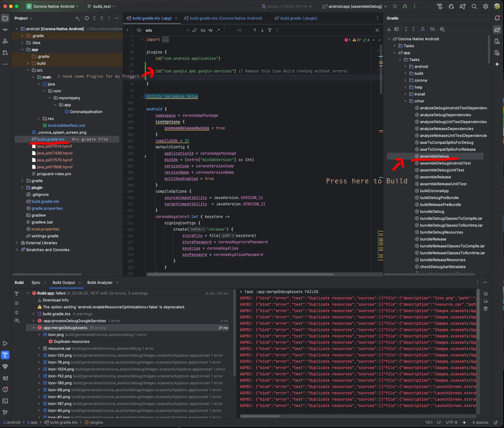The width and height of the screenshot is (504, 428).
Task: Click the green Run button in toolbar
Action: click(395, 6)
